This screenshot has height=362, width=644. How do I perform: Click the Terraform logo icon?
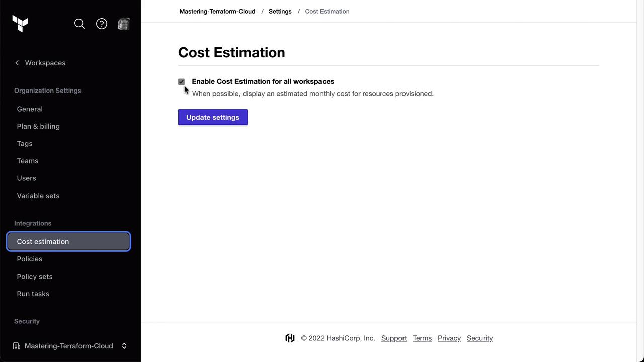pos(20,24)
